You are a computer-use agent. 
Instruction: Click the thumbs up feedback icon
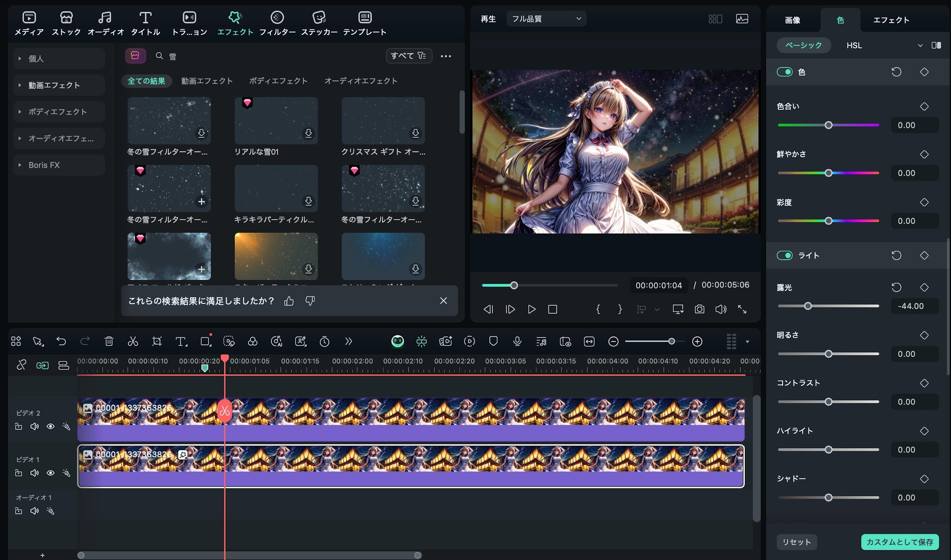click(x=289, y=301)
